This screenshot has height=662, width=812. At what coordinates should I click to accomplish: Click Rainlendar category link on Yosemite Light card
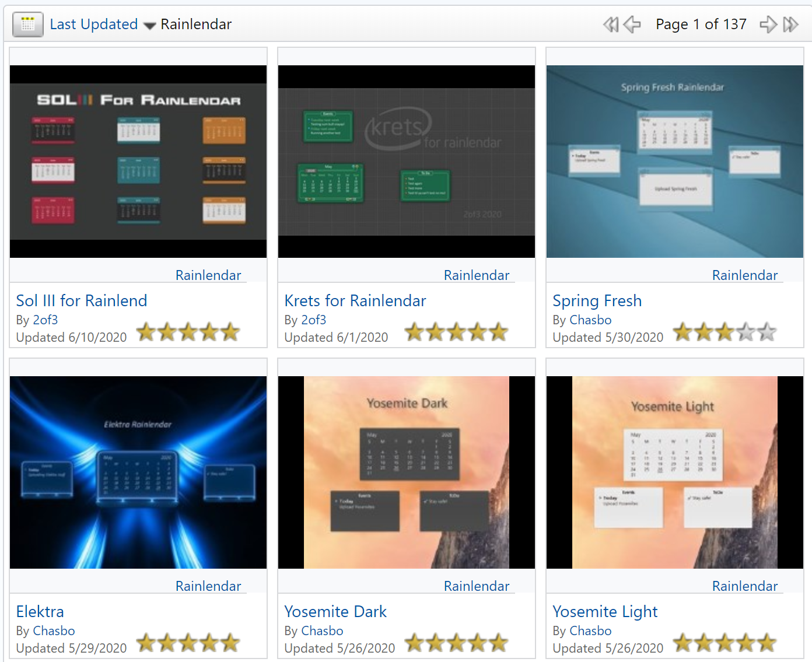coord(745,586)
